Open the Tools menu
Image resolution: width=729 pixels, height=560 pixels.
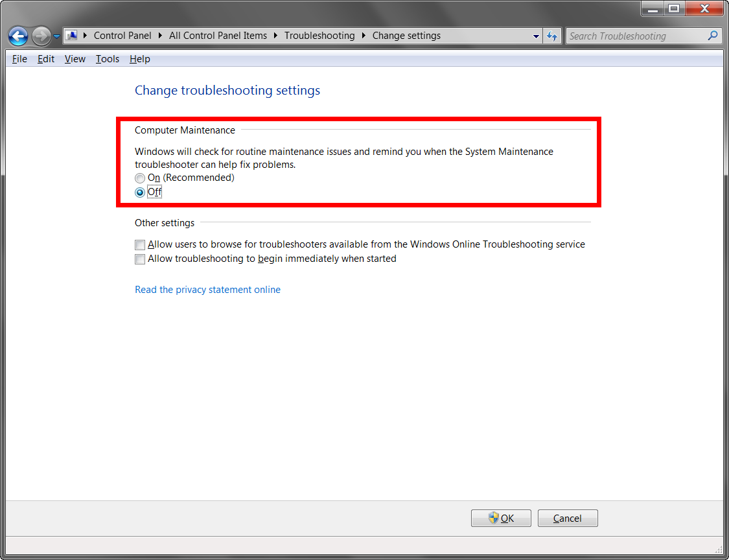pos(108,59)
